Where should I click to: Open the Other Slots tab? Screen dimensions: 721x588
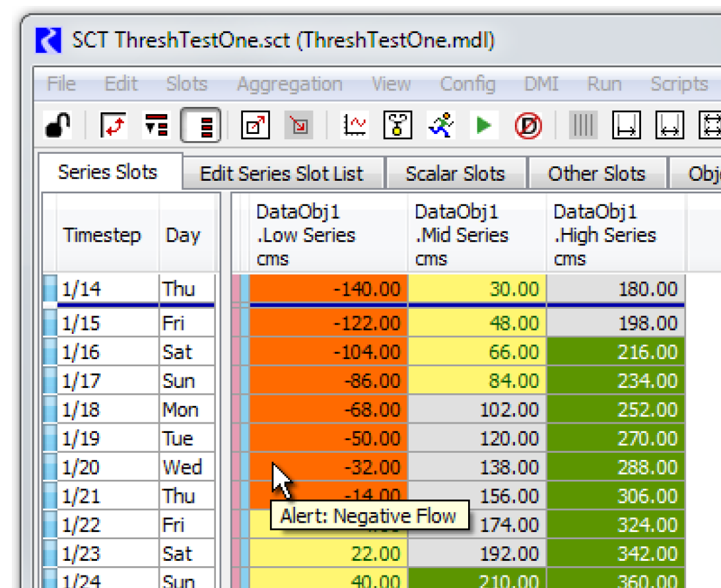pyautogui.click(x=596, y=174)
